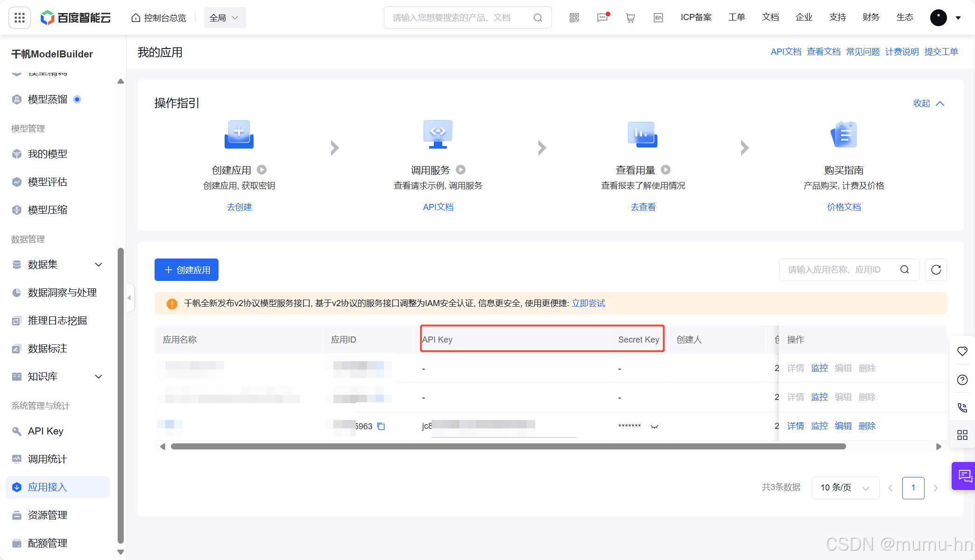Click the QR code icon in header

tap(574, 18)
